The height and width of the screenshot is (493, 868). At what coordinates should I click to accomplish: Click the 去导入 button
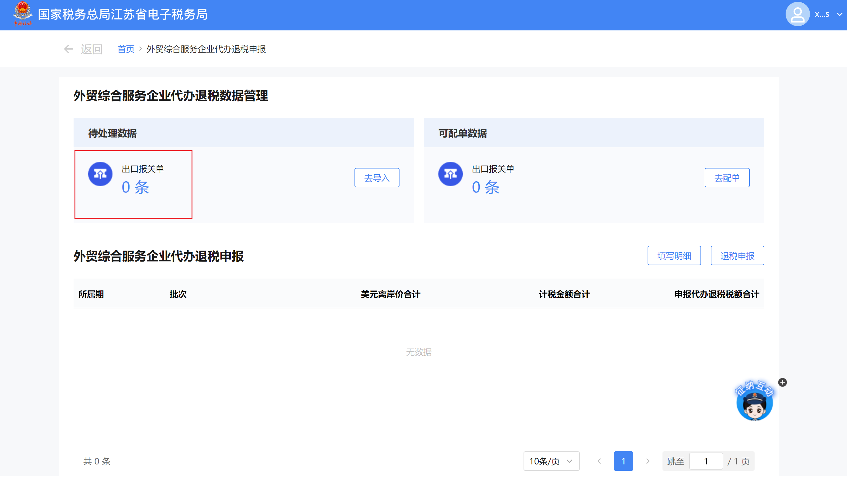click(376, 178)
